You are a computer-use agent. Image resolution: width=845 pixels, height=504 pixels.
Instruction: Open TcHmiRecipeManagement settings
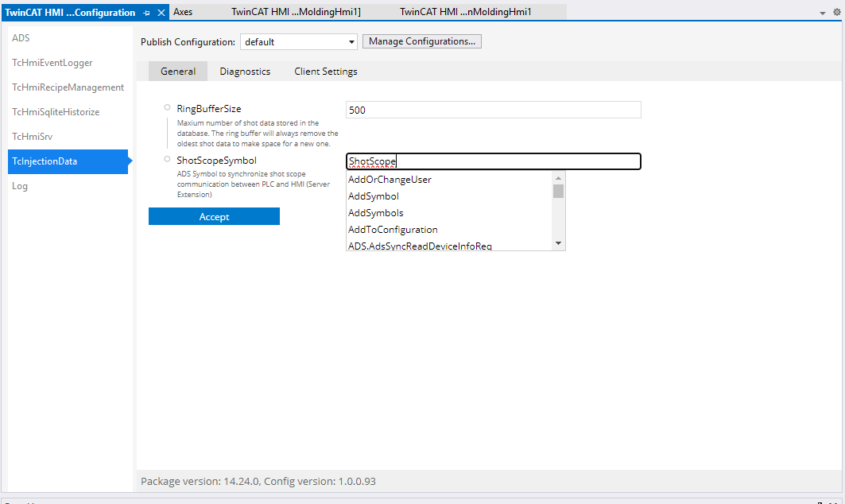(x=68, y=87)
